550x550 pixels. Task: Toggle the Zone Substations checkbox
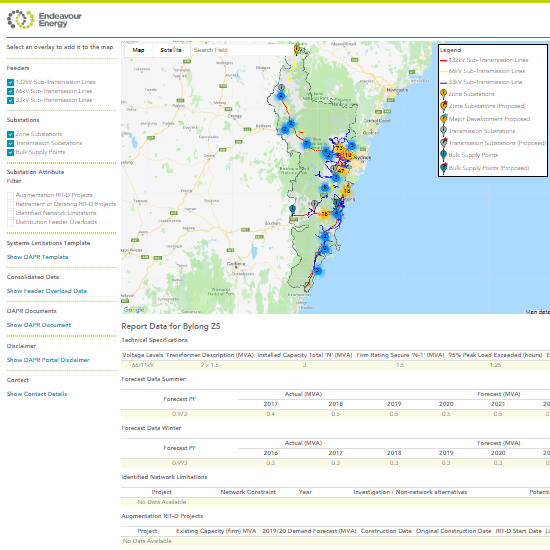pos(10,134)
